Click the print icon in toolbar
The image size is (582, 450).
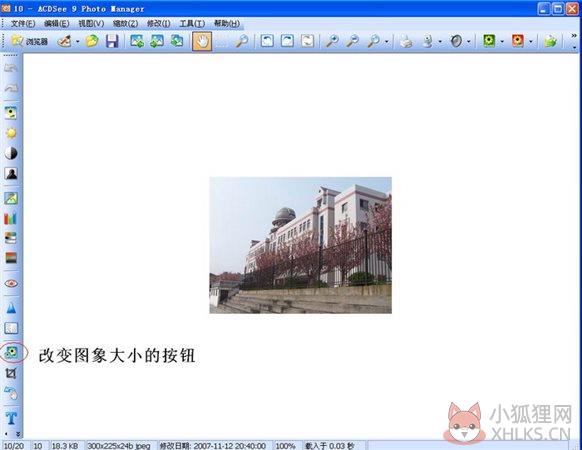tap(406, 41)
